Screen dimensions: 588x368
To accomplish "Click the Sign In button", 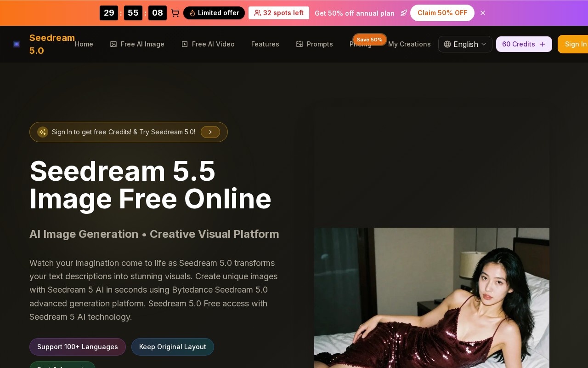I will 573,44.
